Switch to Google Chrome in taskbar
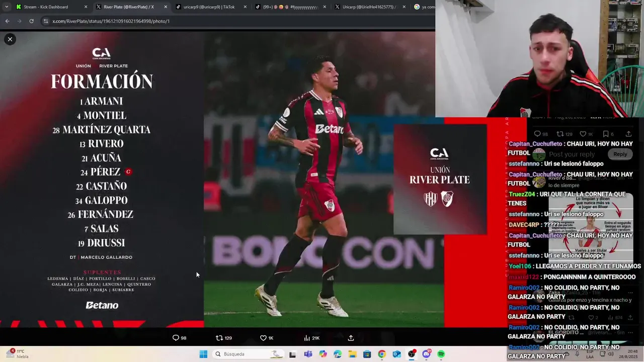The width and height of the screenshot is (644, 362). (x=382, y=354)
